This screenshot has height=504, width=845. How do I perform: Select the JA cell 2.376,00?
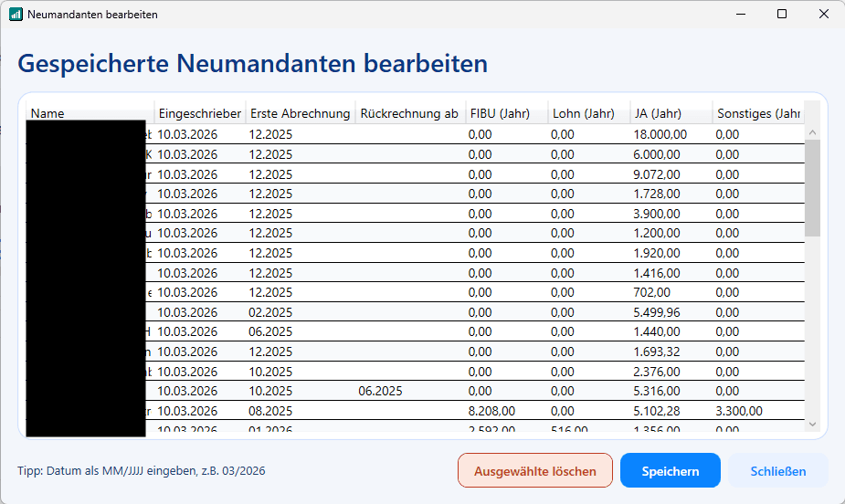(x=671, y=372)
